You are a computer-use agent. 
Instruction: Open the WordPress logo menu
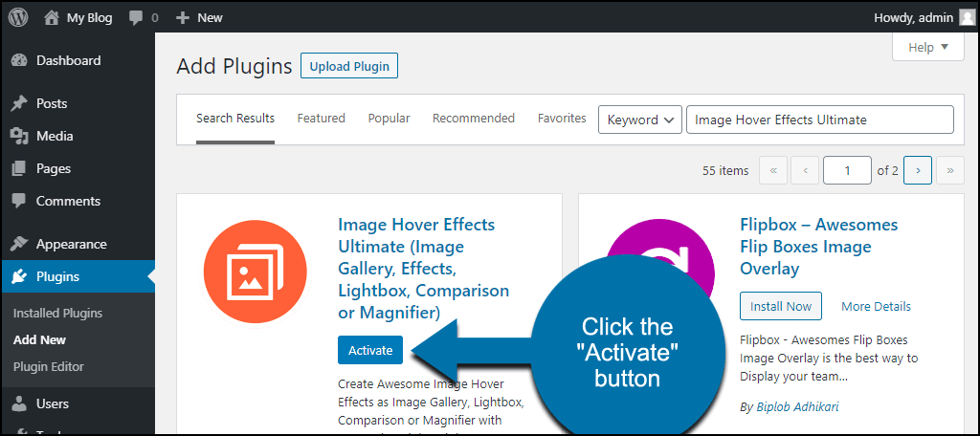pos(18,17)
